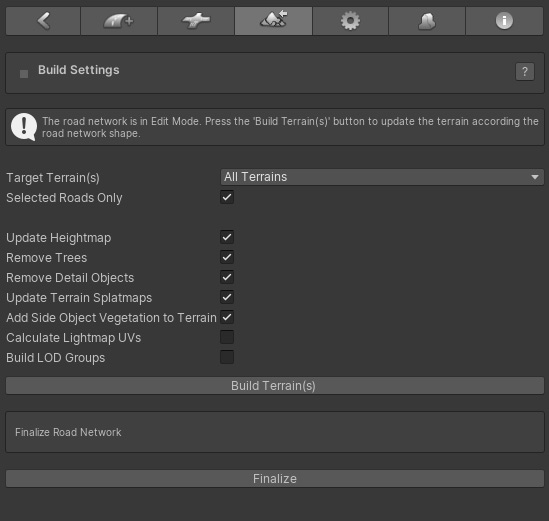The image size is (549, 521).
Task: Open the Target Terrain(s) dropdown
Action: point(382,177)
